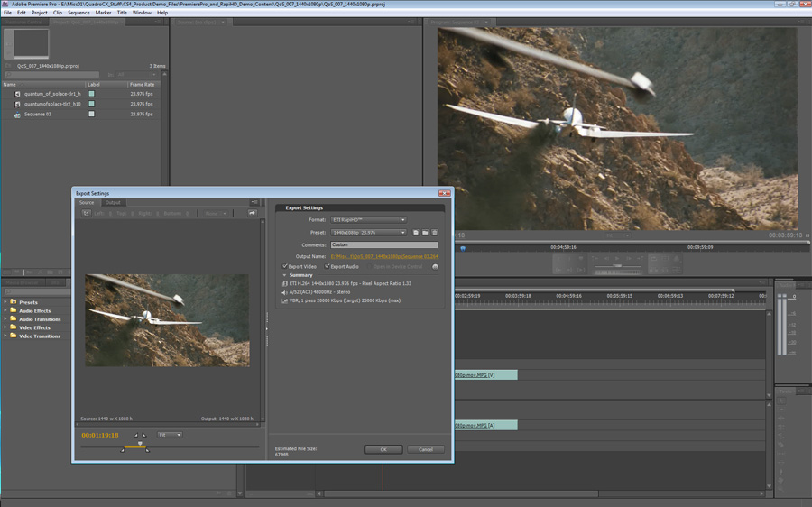This screenshot has height=507, width=812.
Task: Open the Format dropdown showing ETI RapiHD
Action: coord(368,220)
